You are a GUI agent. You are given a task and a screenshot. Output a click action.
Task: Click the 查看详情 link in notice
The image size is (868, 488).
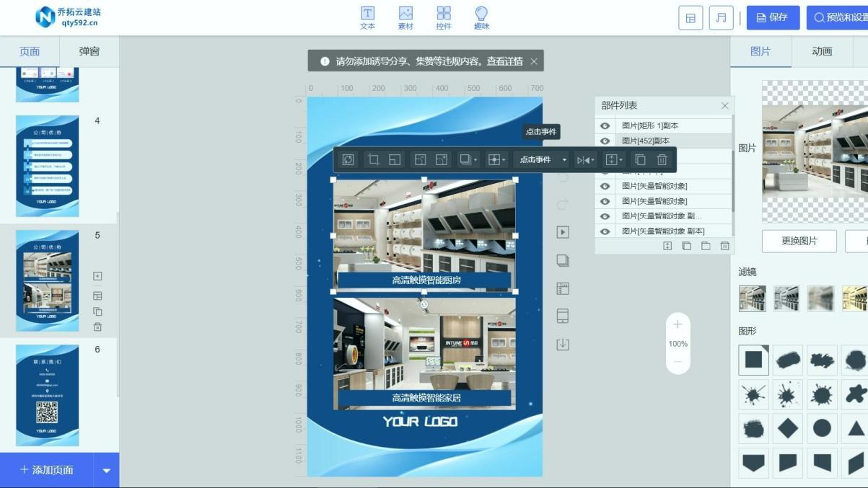[x=504, y=61]
